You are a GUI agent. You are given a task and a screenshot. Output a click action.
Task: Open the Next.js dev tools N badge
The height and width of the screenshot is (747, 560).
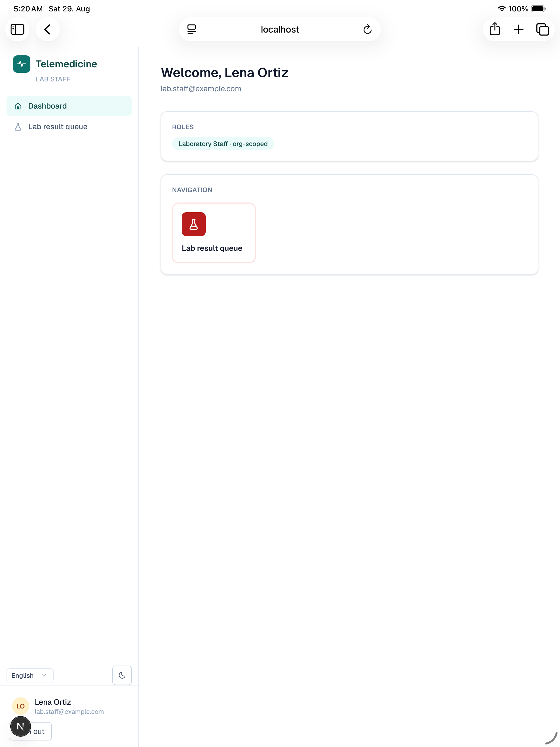[20, 726]
